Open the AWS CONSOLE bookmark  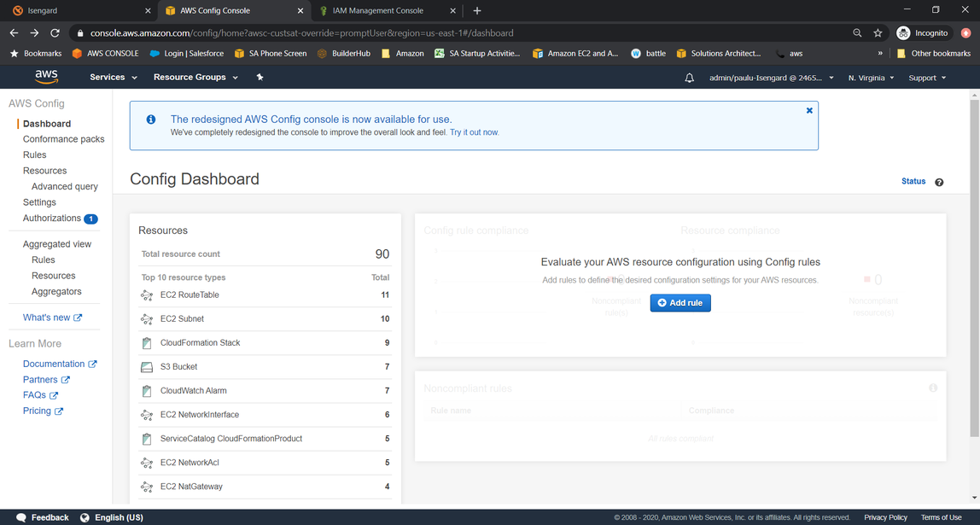[106, 53]
